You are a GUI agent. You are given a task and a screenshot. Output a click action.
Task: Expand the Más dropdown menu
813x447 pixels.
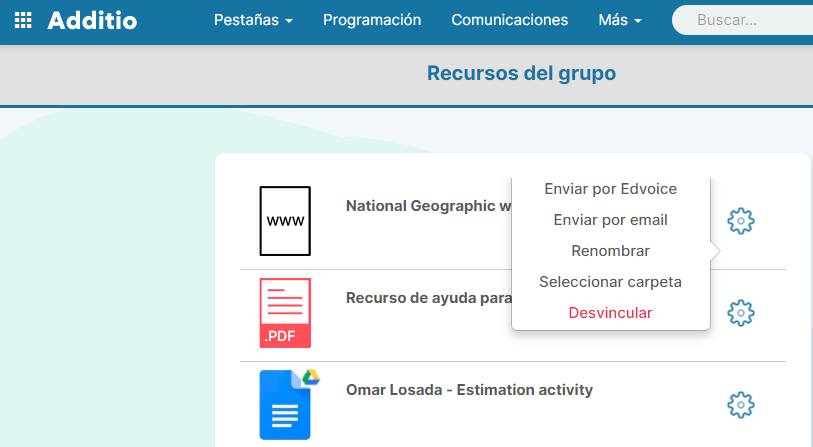coord(620,20)
